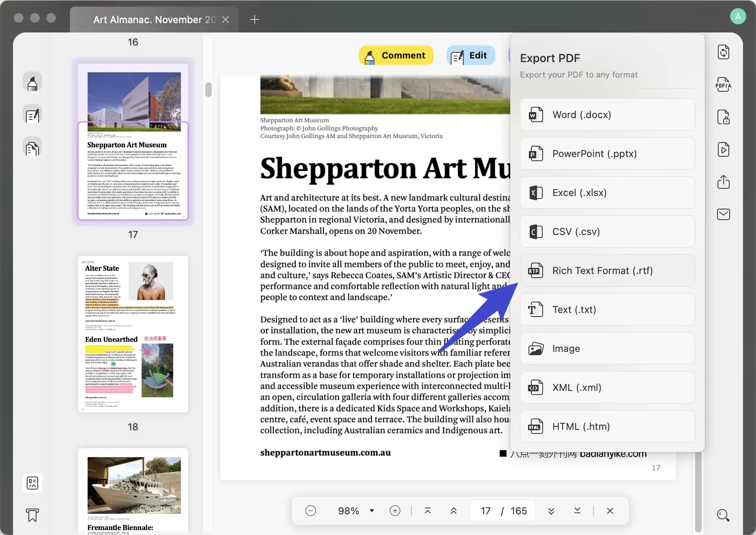Export as Excel (.xlsx)
The image size is (756, 535).
point(607,193)
